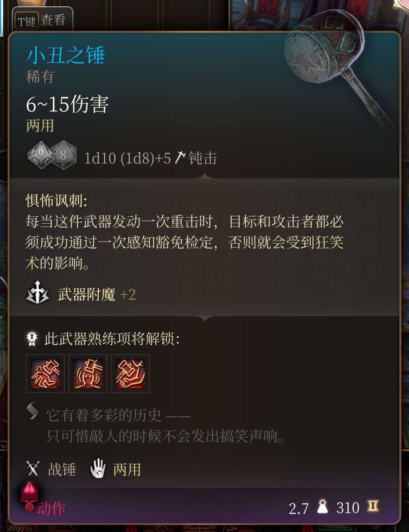Viewport: 409px width, 532px height.
Task: Click the 惧怖讽刺 ability heading
Action: [56, 201]
